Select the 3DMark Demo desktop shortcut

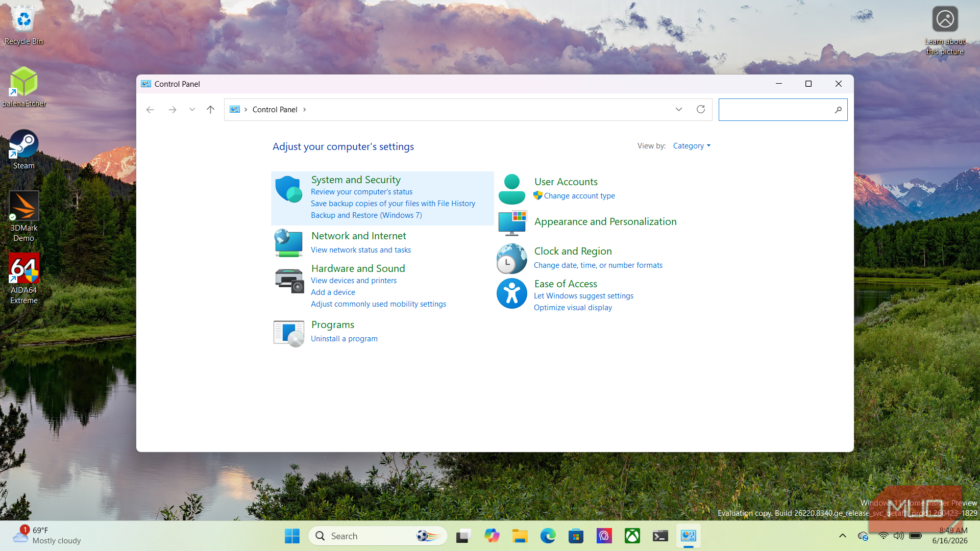pos(23,217)
